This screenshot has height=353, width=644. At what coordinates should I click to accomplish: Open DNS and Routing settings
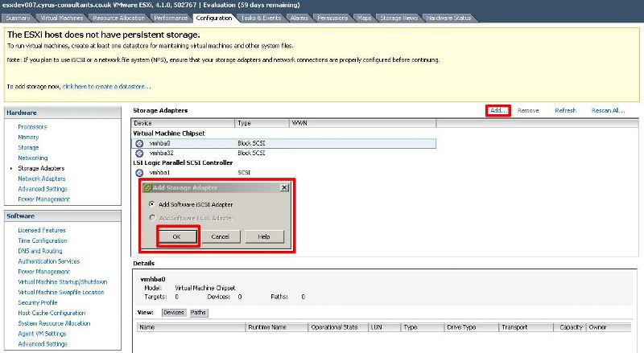coord(39,251)
